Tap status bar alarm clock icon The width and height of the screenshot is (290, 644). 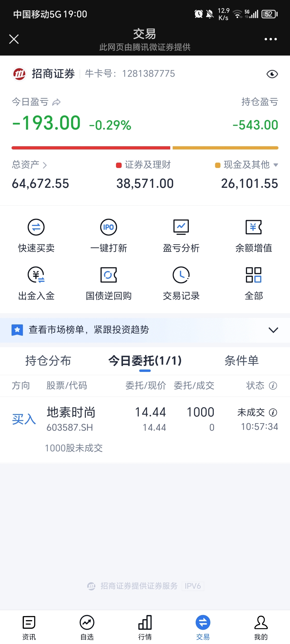tap(199, 14)
